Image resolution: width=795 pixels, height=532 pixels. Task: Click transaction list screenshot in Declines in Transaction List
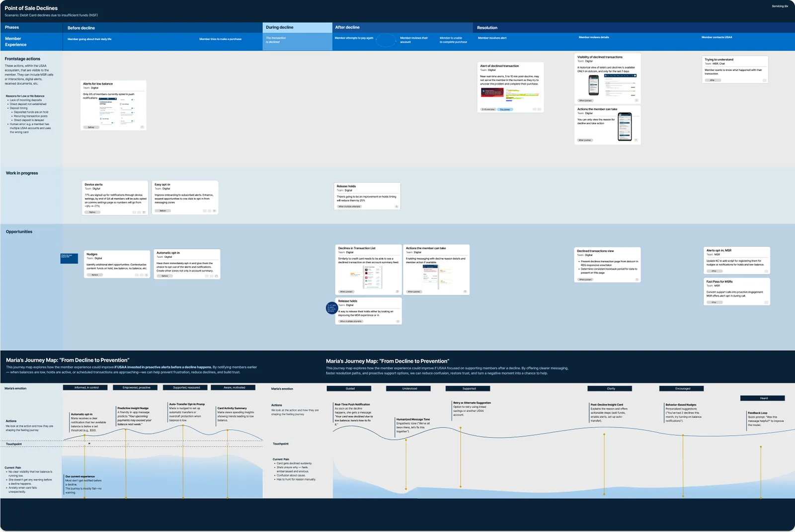click(x=373, y=277)
